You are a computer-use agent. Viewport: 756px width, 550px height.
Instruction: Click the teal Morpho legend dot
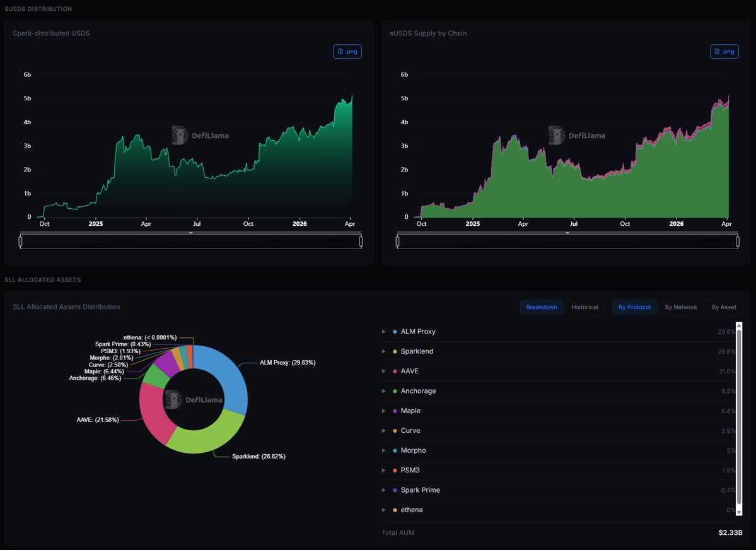click(x=395, y=450)
